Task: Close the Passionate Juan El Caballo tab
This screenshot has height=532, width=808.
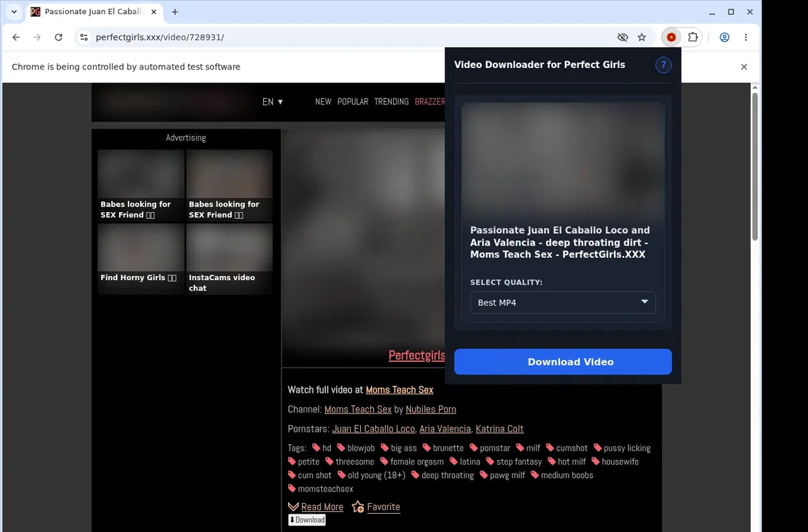Action: point(154,12)
